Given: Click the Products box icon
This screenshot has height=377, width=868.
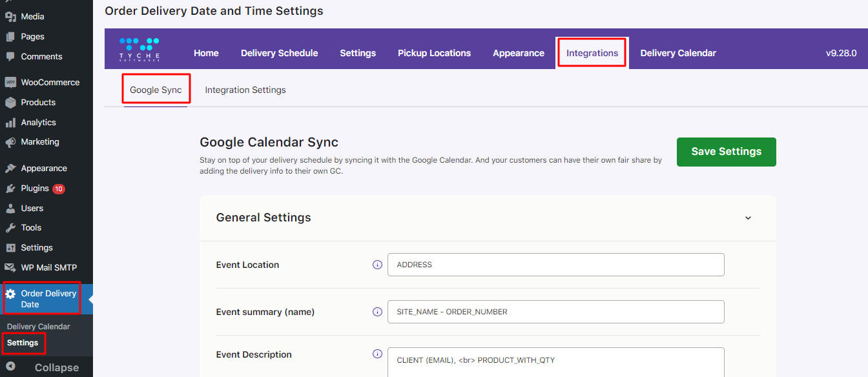Looking at the screenshot, I should [10, 103].
